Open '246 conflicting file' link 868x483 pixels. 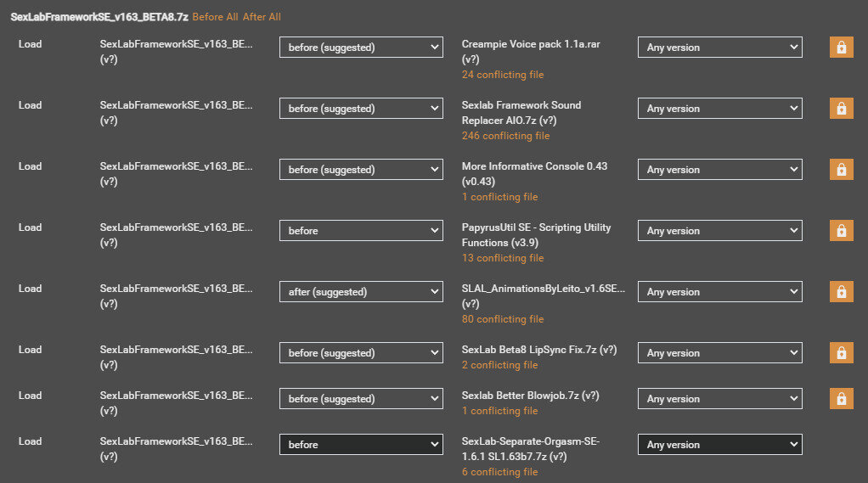505,136
